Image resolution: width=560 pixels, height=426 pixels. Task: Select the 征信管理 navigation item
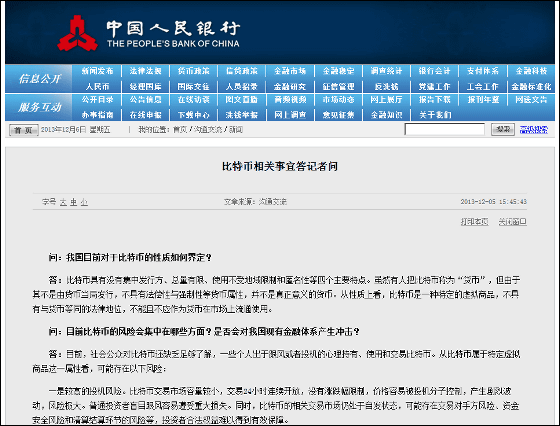coord(339,86)
